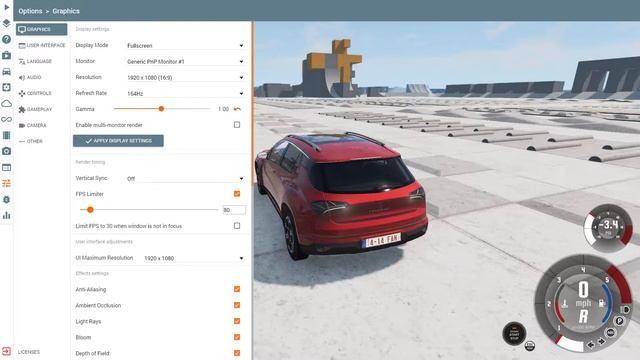Viewport: 640px width, 360px height.
Task: Open the vehicle selector car icon
Action: (x=7, y=71)
